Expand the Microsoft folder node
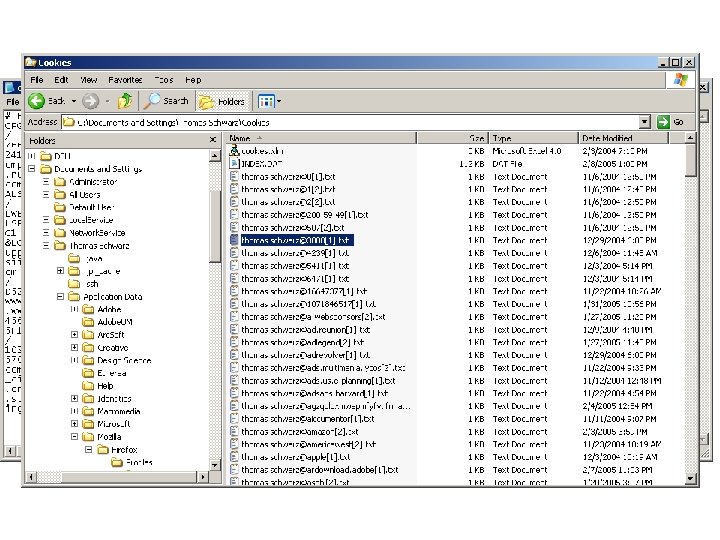Viewport: 720px width, 540px height. click(x=74, y=424)
